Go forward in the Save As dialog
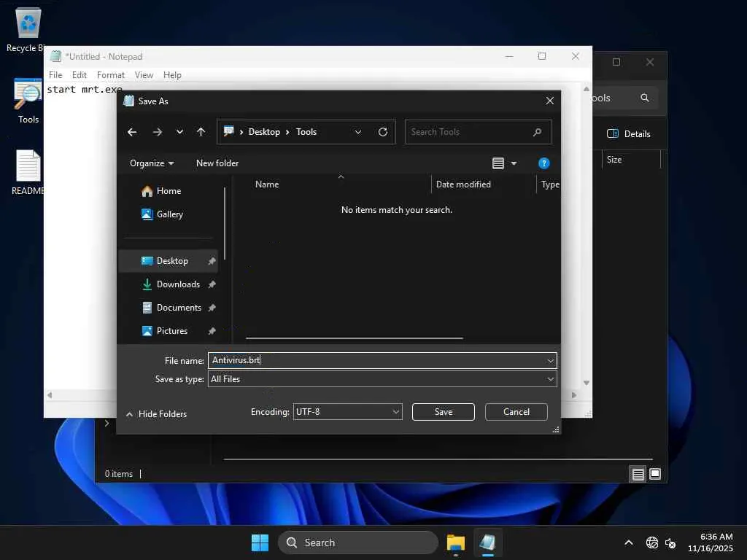747x560 pixels. tap(158, 132)
